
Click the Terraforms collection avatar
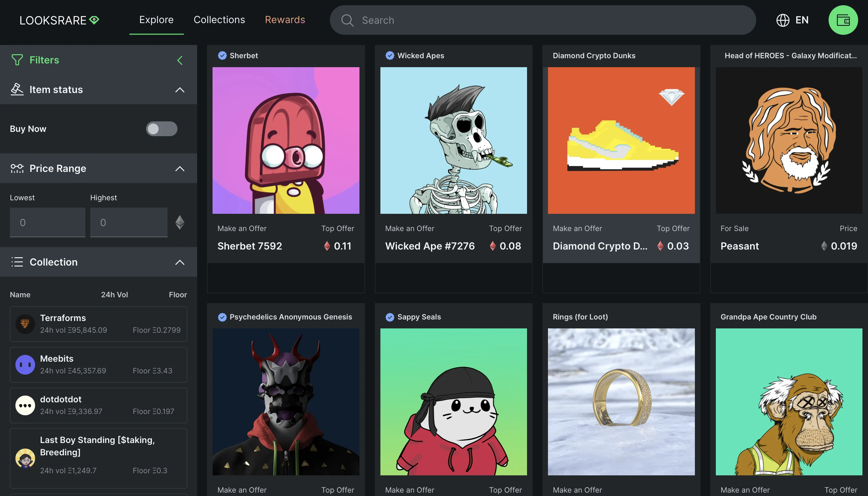25,324
